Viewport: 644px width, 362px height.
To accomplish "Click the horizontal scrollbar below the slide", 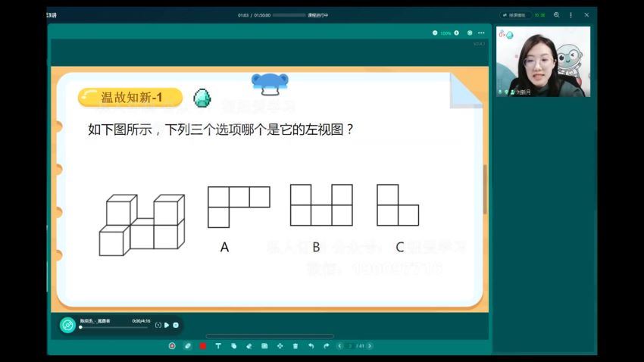I will point(270,336).
